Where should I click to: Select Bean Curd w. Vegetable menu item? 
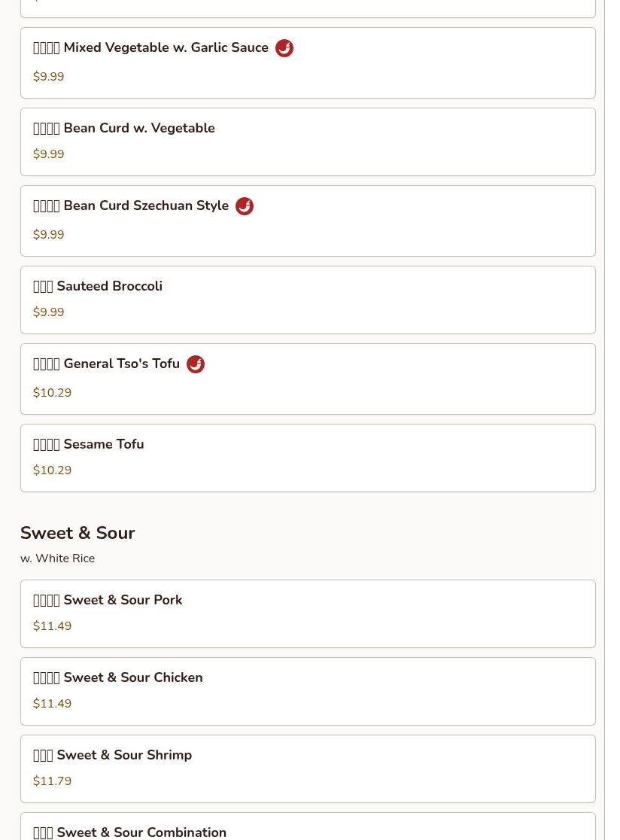coord(308,142)
